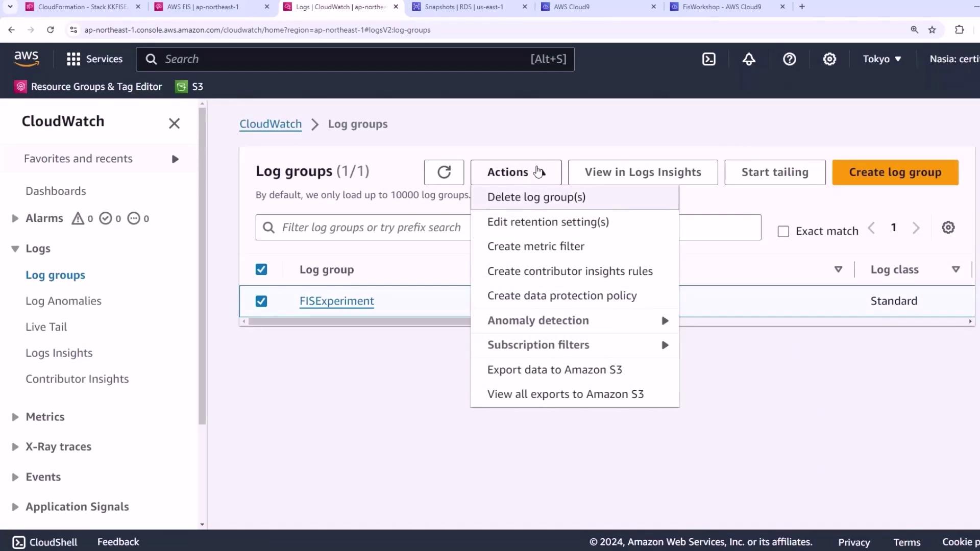Open the FISExperiment log group link
Image resolution: width=980 pixels, height=551 pixels.
point(336,301)
